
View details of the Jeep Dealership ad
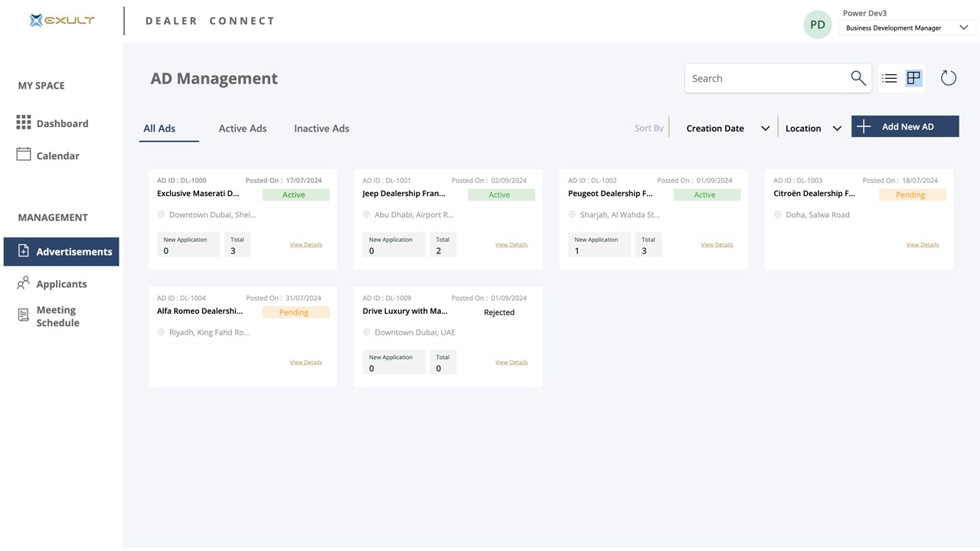coord(511,245)
